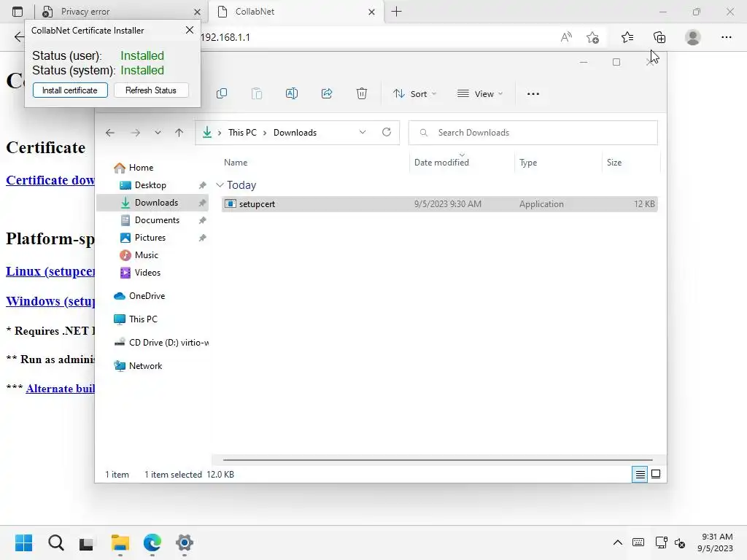Viewport: 747px width, 560px height.
Task: Click Downloads in the breadcrumb path
Action: pyautogui.click(x=295, y=133)
